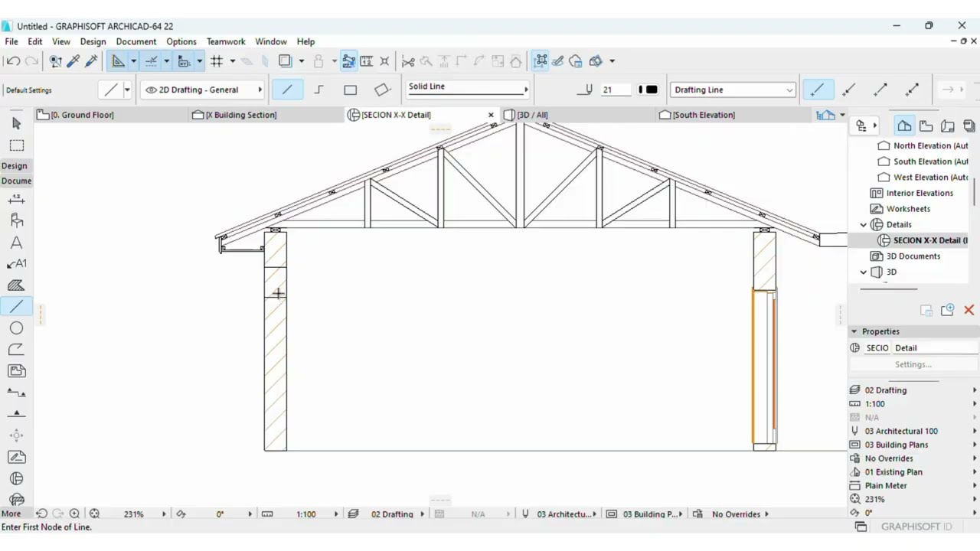Image resolution: width=980 pixels, height=551 pixels.
Task: Select Worksheets in Navigator tree
Action: (x=908, y=209)
